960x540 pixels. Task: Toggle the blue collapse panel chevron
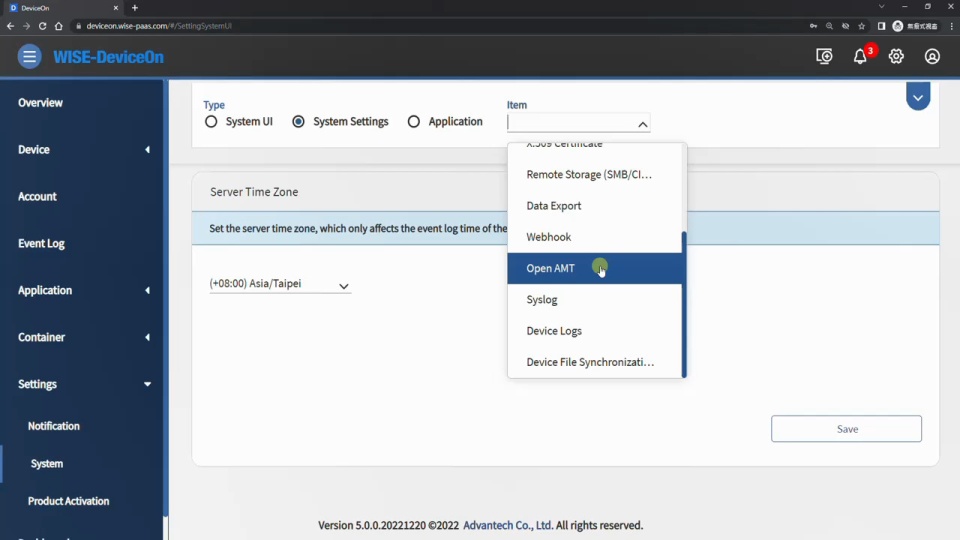tap(918, 97)
